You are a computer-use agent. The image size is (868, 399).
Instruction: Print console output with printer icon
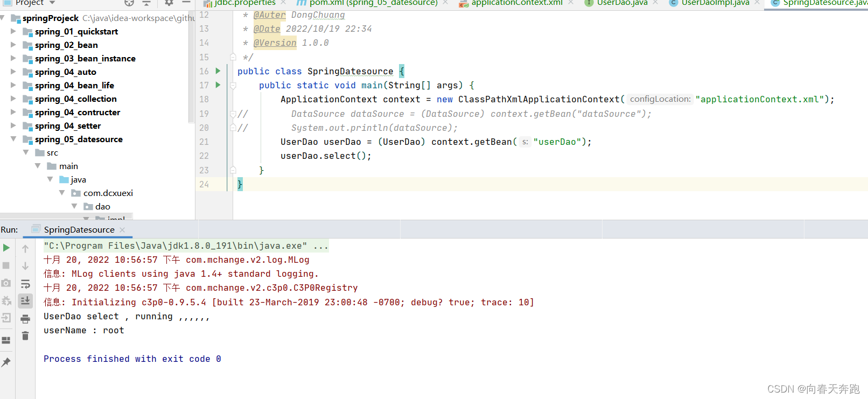tap(25, 319)
